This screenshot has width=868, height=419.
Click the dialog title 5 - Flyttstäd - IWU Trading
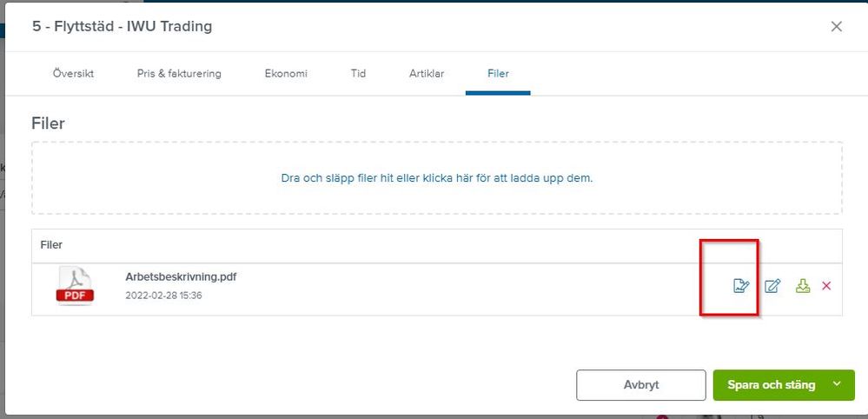pos(122,26)
